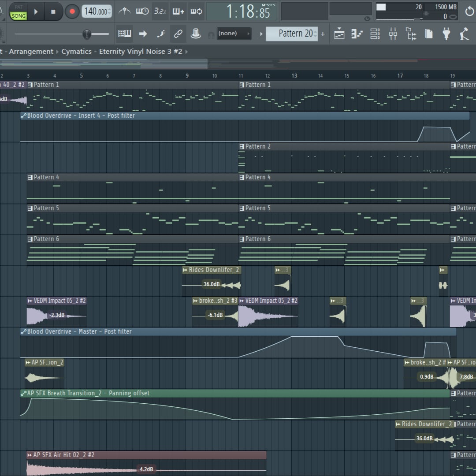Click bar 13 on the timeline ruler
Image resolution: width=476 pixels, height=476 pixels.
[x=294, y=76]
